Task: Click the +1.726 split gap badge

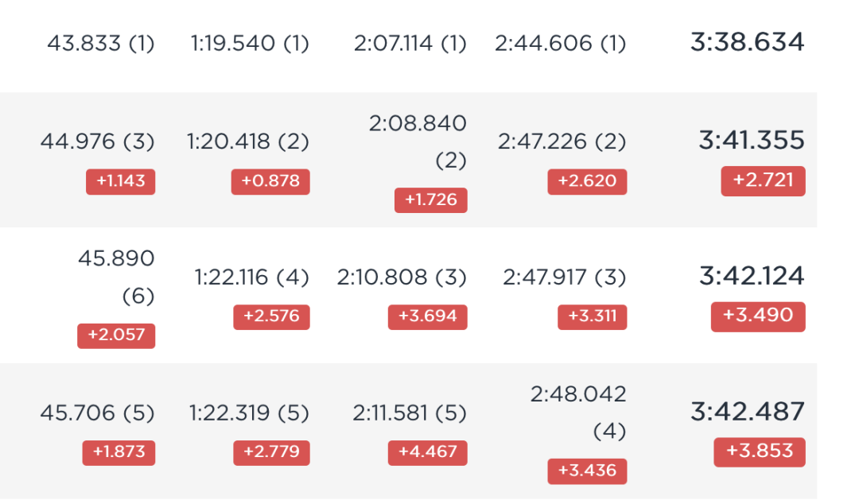Action: [431, 200]
